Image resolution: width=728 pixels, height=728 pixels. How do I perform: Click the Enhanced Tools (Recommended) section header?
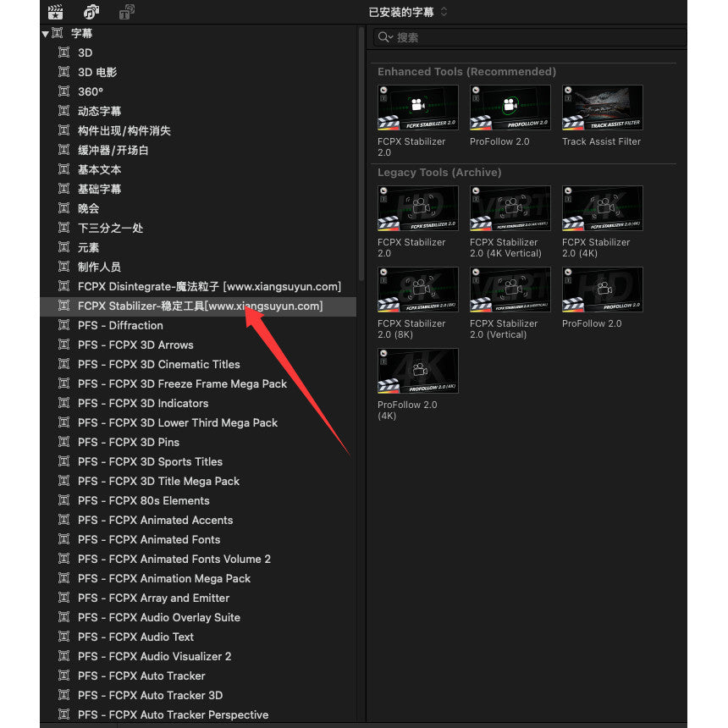click(x=466, y=72)
